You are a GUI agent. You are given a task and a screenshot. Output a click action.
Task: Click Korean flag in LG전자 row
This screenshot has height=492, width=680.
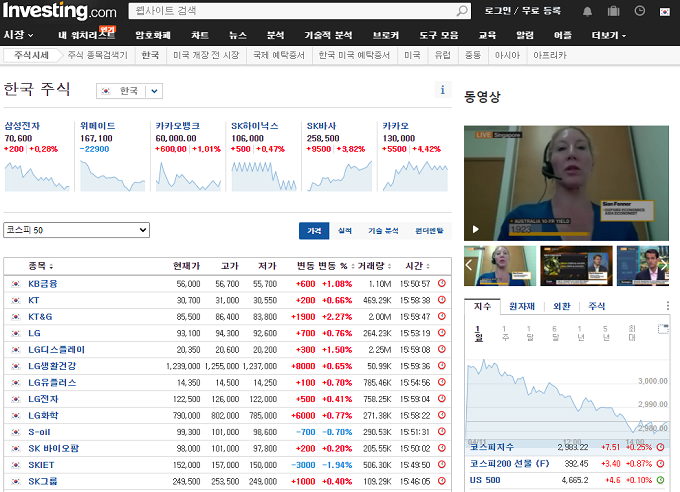click(x=16, y=399)
